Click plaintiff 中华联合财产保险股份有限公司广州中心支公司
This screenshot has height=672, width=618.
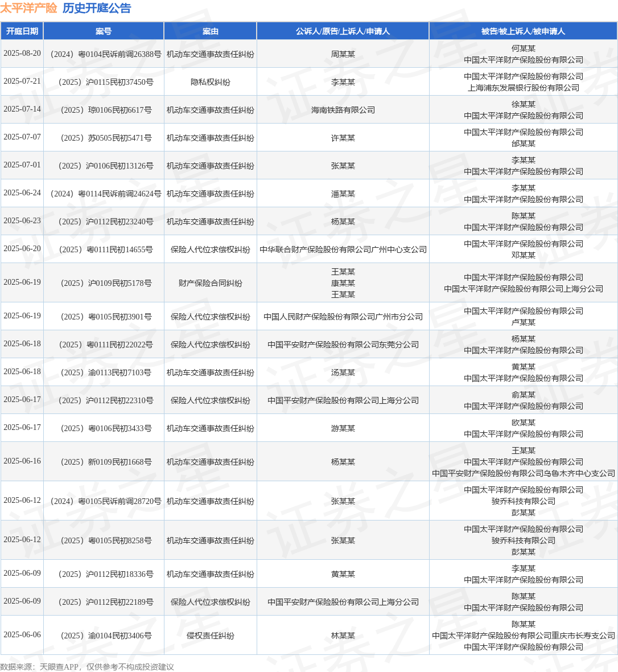click(x=343, y=249)
